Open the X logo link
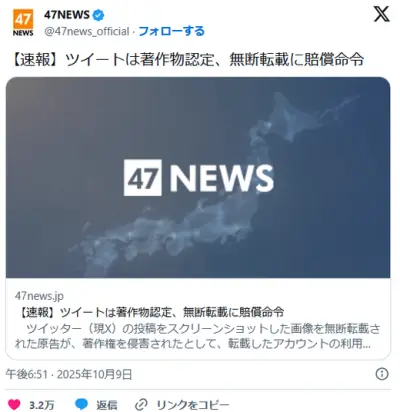Image resolution: width=400 pixels, height=412 pixels. pyautogui.click(x=381, y=15)
